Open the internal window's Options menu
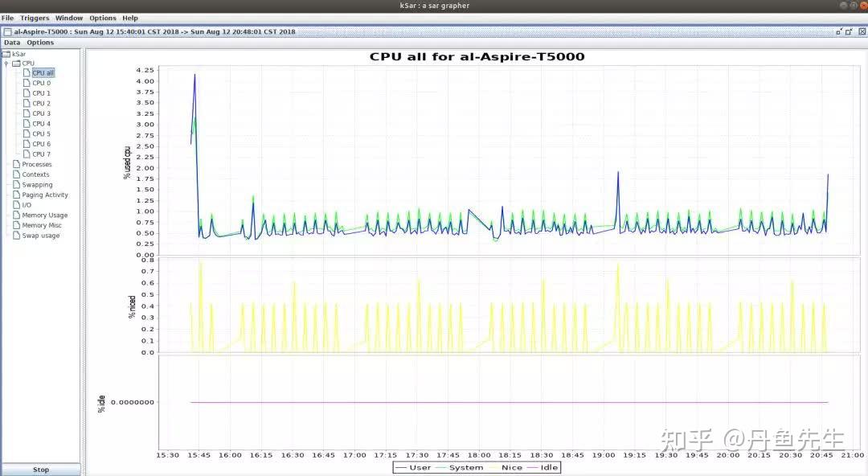Screen dimensions: 868x476 point(40,42)
